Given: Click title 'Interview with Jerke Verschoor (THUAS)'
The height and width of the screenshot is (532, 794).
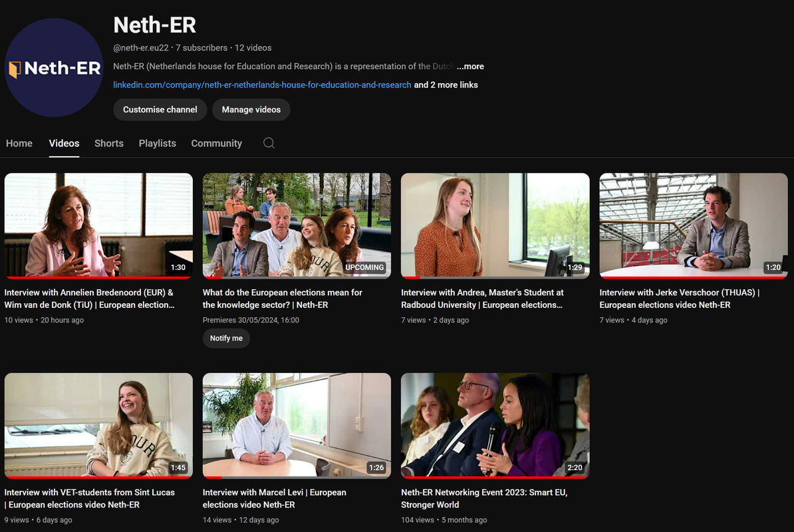Looking at the screenshot, I should pos(680,299).
